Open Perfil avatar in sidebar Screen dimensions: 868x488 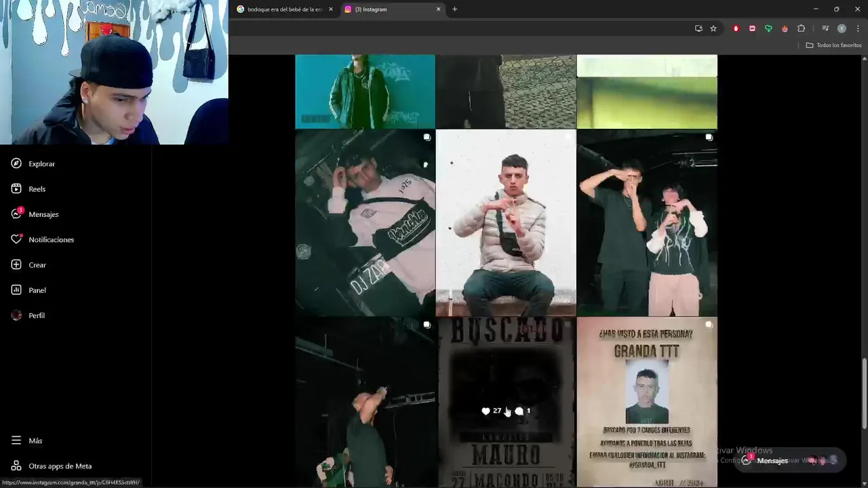pyautogui.click(x=16, y=315)
